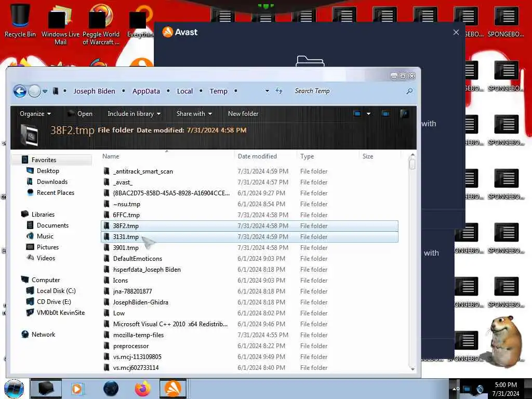Select the hsperfdata_Joseph Biden folder
Viewport: 532px width, 399px height.
[x=147, y=270]
